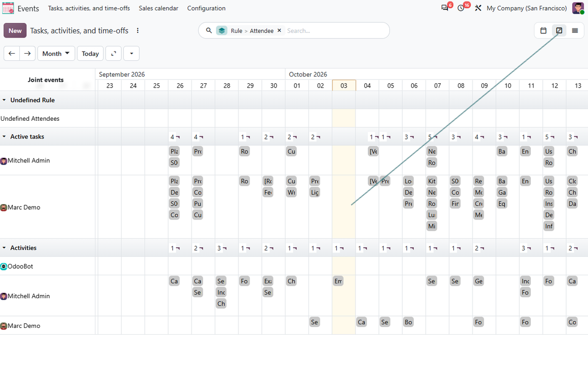This screenshot has height=368, width=588.
Task: Switch to the Gantt view
Action: click(559, 30)
